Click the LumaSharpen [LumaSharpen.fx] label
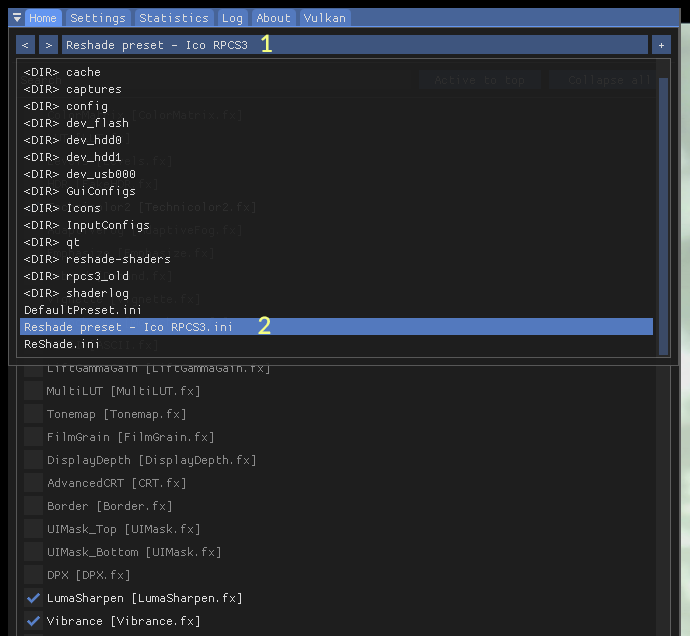Image resolution: width=690 pixels, height=636 pixels. click(144, 598)
